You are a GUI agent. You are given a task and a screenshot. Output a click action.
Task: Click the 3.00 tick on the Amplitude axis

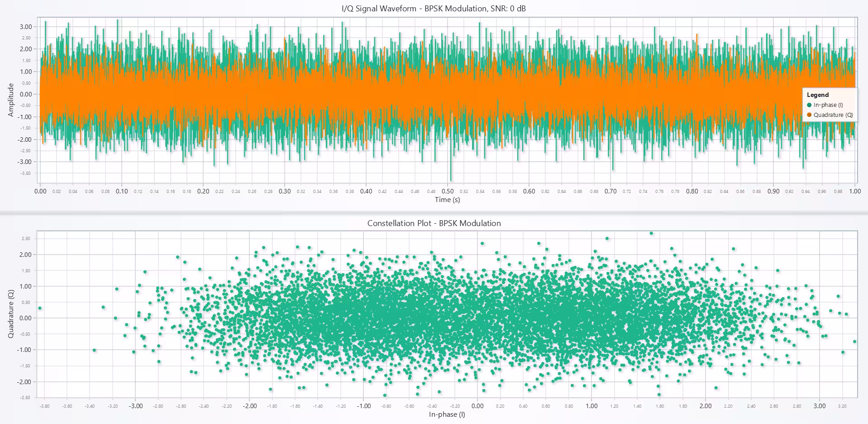[x=26, y=27]
